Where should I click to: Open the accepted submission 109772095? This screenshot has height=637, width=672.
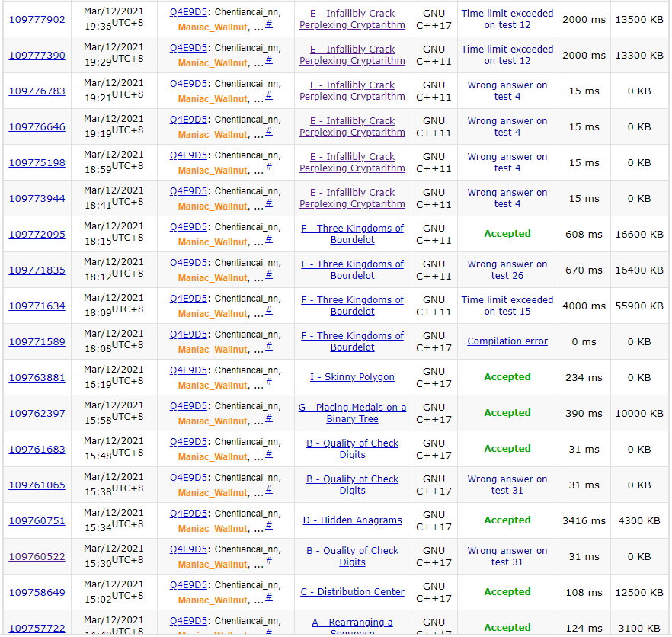37,234
